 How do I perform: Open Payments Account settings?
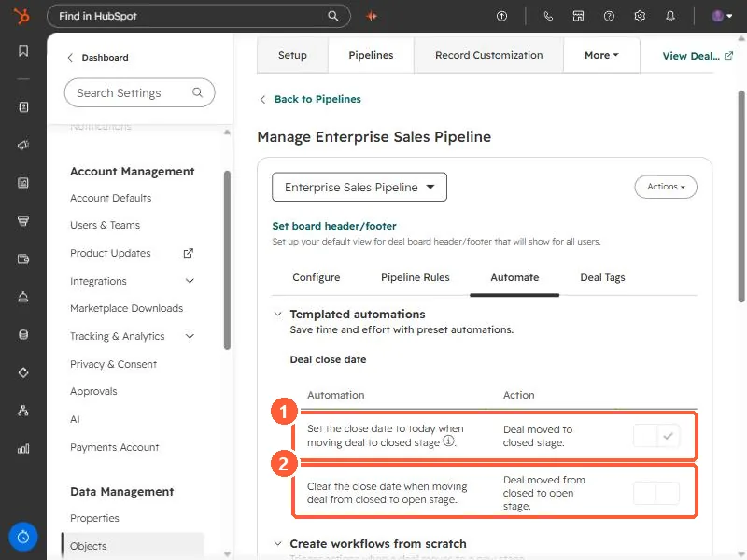click(114, 447)
